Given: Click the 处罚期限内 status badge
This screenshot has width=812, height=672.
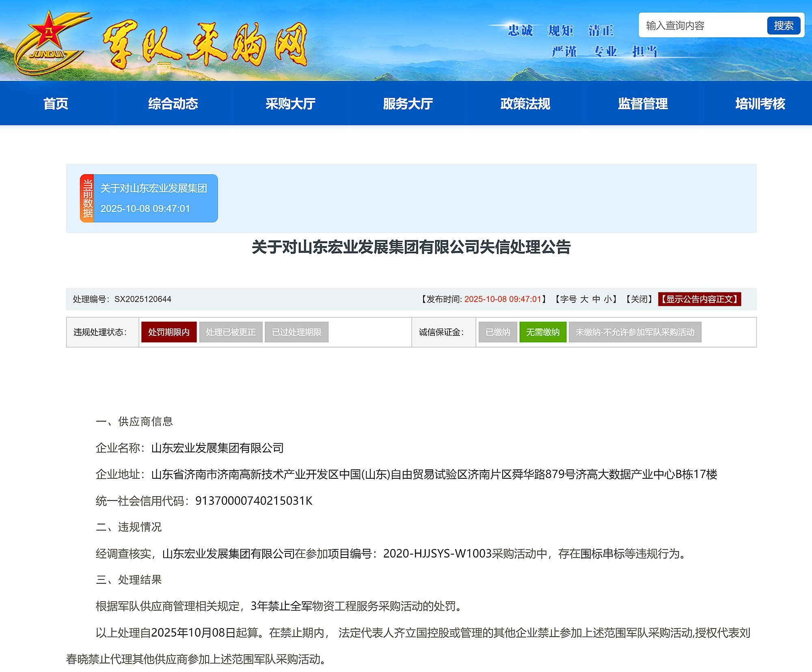Looking at the screenshot, I should [x=168, y=332].
